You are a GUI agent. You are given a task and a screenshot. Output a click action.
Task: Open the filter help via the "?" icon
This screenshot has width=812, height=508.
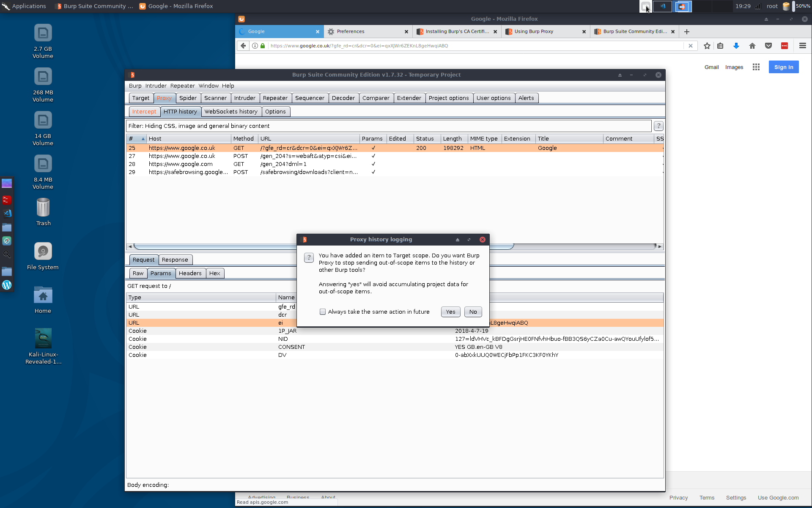coord(658,125)
